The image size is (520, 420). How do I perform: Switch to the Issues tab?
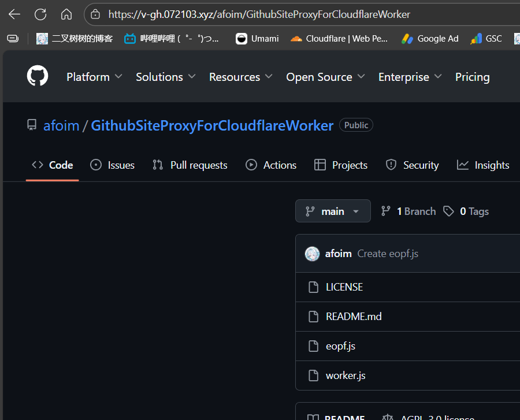(113, 165)
